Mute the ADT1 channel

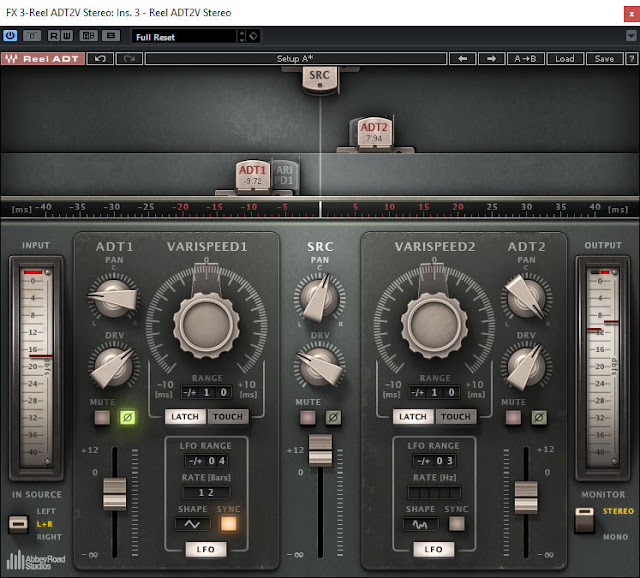coord(102,418)
